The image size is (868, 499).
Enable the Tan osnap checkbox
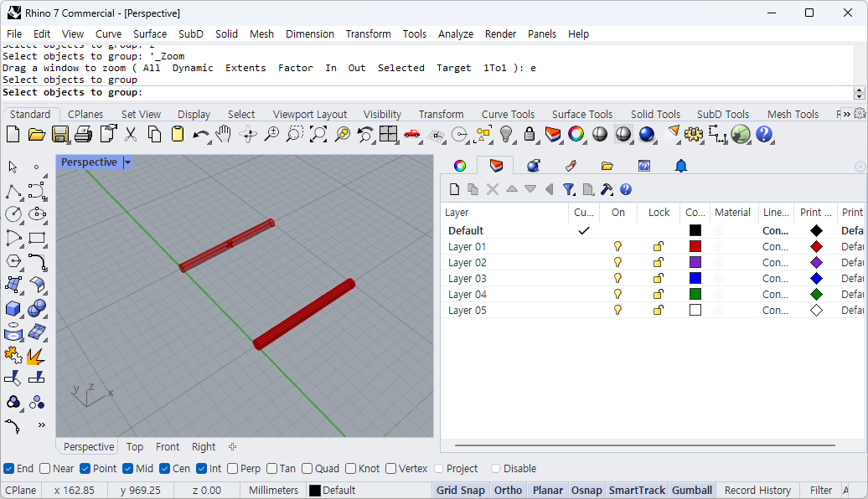tap(271, 469)
